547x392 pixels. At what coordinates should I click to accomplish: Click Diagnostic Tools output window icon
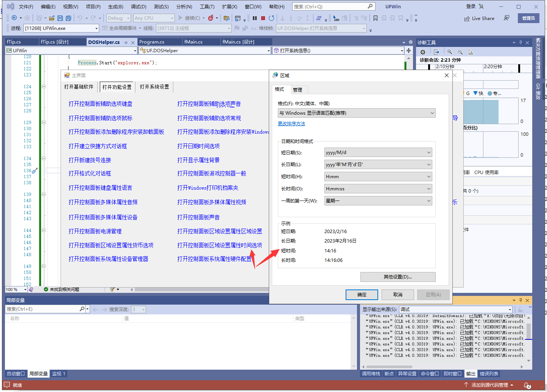click(x=436, y=52)
